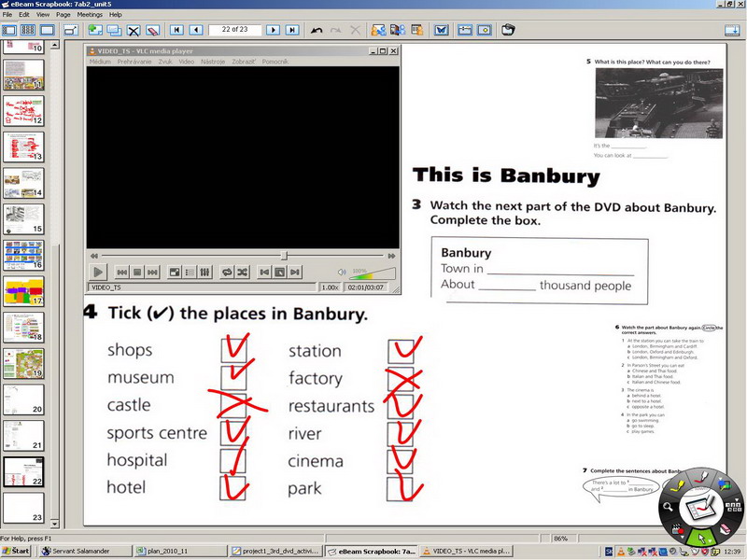Skip to next track in VLC
This screenshot has width=747, height=560.
[152, 272]
